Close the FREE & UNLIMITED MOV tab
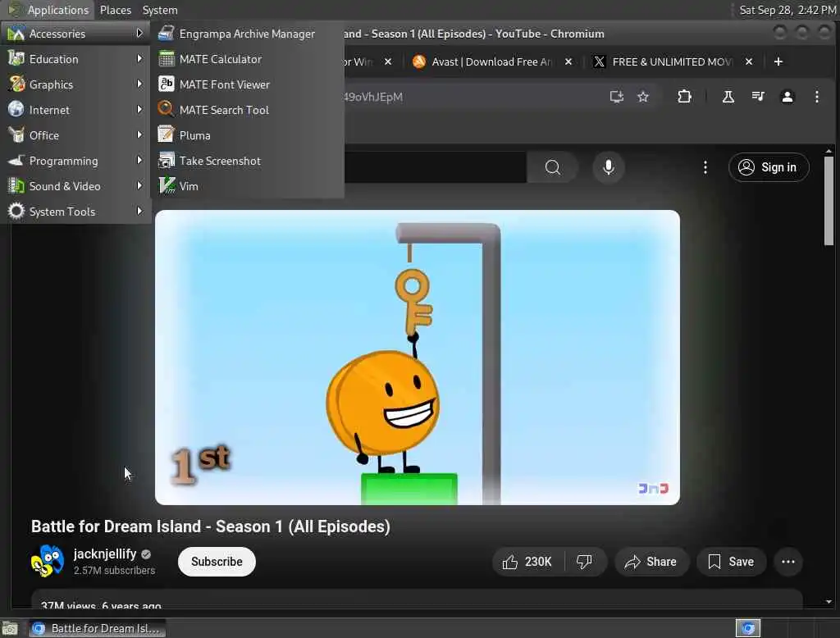This screenshot has height=638, width=840. tap(749, 62)
